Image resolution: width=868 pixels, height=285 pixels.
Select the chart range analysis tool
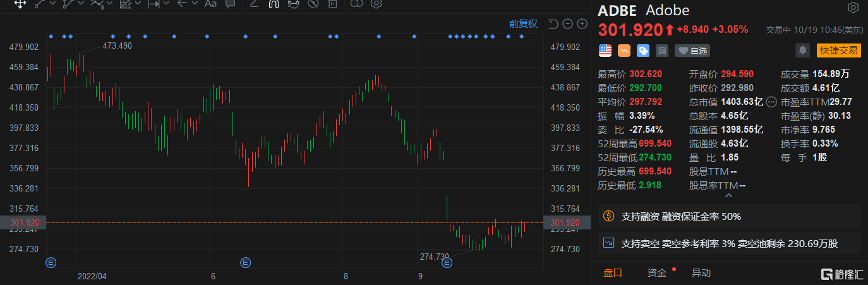(126, 3)
